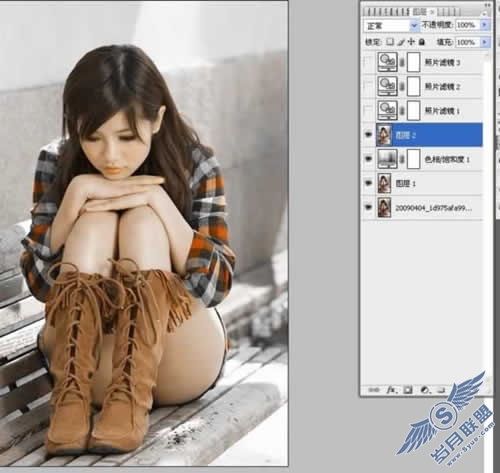Click mask link icon of 照片滤镜 3
This screenshot has height=473, width=500.
click(402, 62)
